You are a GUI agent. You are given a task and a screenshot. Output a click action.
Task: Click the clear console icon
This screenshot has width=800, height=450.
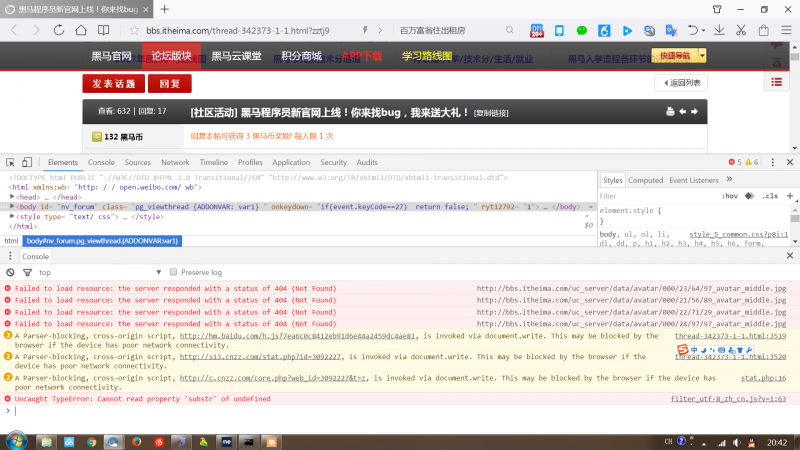(10, 272)
